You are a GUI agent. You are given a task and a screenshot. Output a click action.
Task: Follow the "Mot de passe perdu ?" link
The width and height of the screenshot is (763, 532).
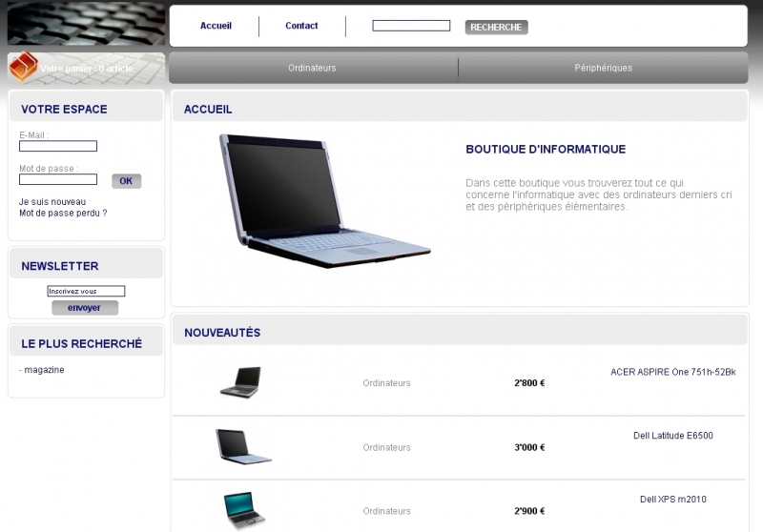coord(63,213)
